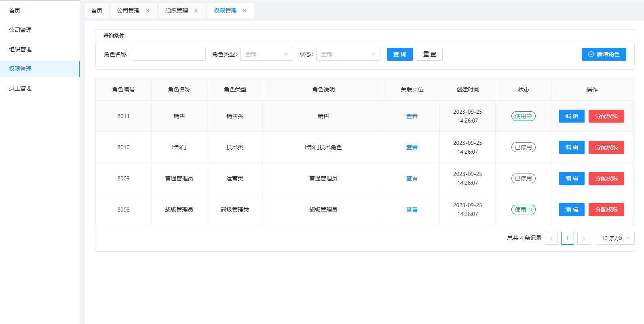This screenshot has height=324, width=644.
Task: Open the 状态 filter dropdown
Action: pos(348,54)
